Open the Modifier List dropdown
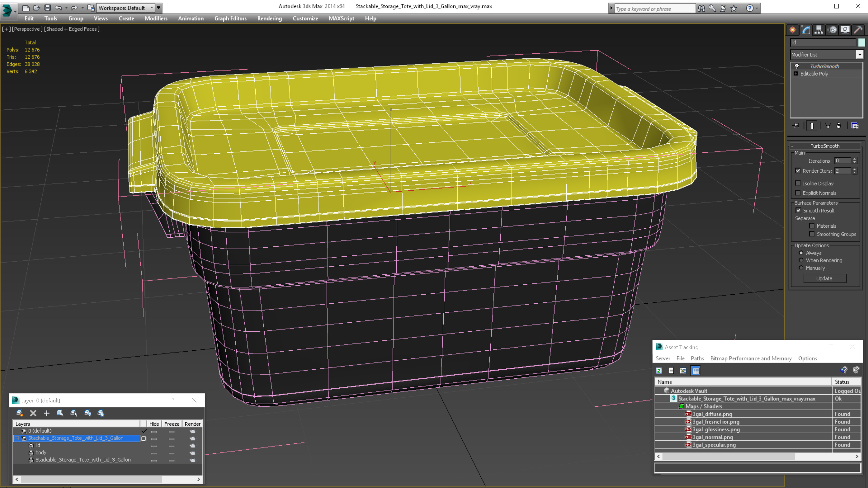This screenshot has width=868, height=488. [x=859, y=55]
